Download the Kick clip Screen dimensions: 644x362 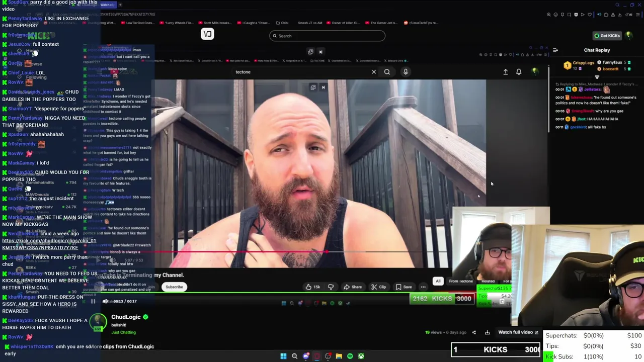coord(487,332)
